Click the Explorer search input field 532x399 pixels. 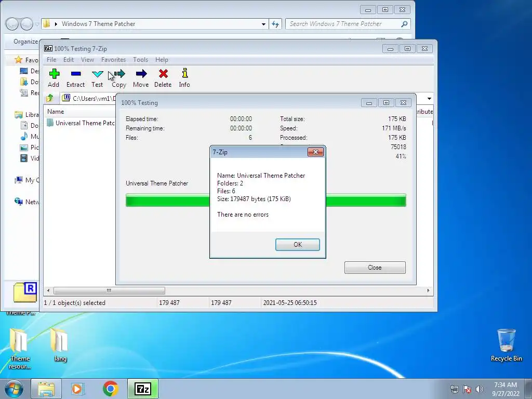(343, 24)
